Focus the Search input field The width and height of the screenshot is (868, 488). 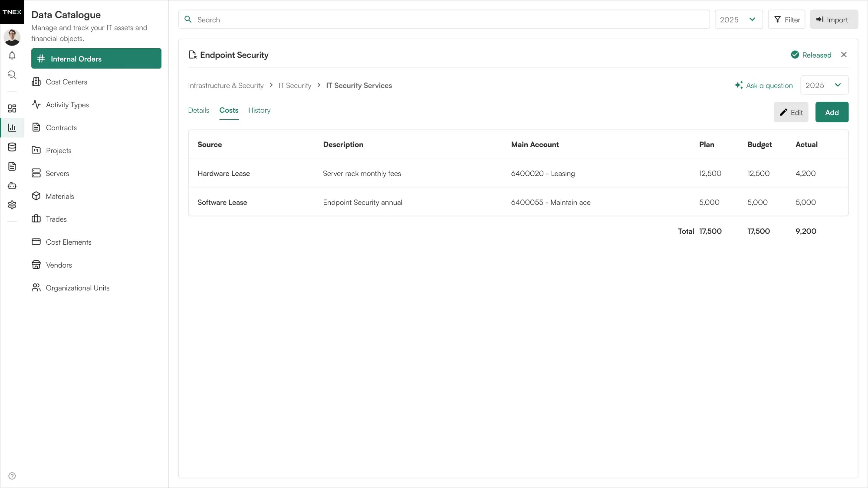444,20
